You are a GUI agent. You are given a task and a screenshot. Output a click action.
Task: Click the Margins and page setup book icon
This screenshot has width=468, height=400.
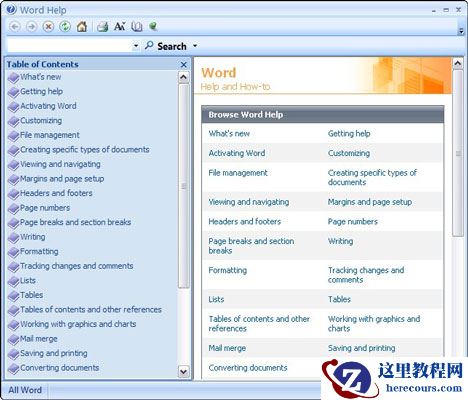tap(14, 179)
